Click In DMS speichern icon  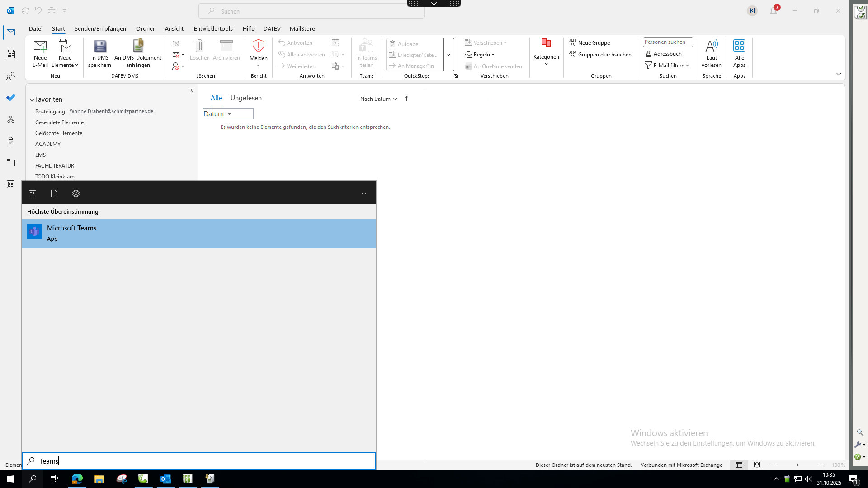[x=99, y=47]
